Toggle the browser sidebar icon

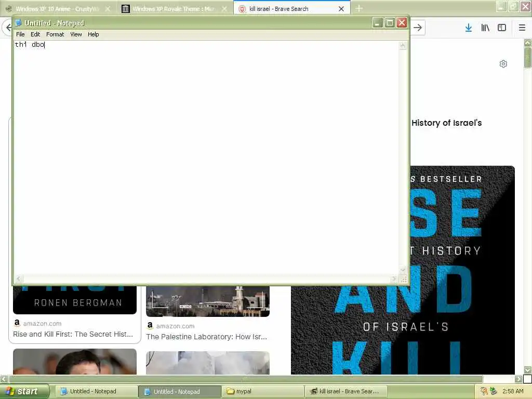pos(502,28)
